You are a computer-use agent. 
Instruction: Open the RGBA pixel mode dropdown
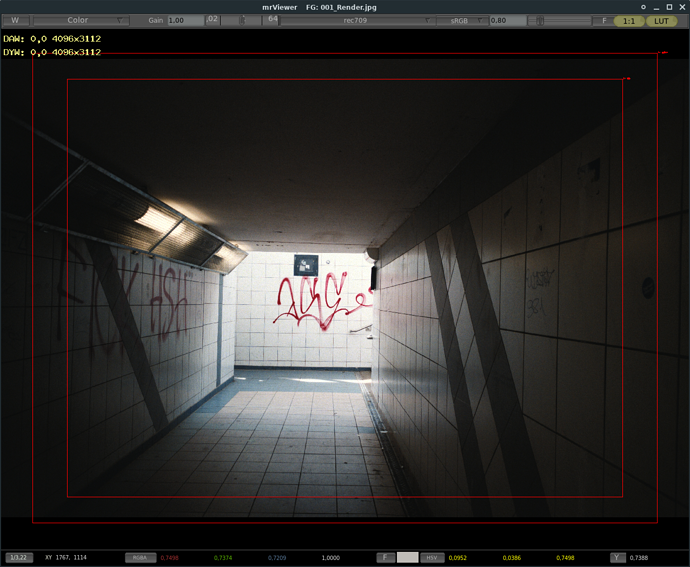tap(140, 557)
